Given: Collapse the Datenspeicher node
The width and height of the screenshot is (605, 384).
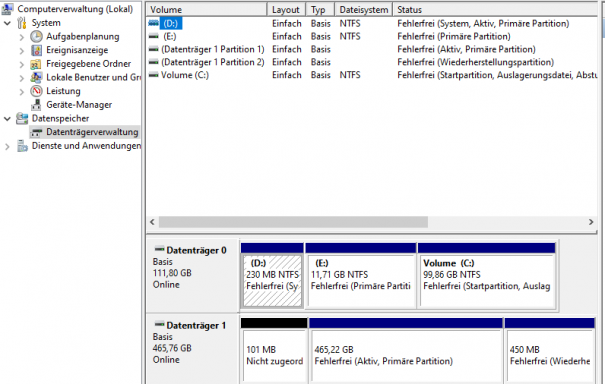Looking at the screenshot, I should [7, 119].
